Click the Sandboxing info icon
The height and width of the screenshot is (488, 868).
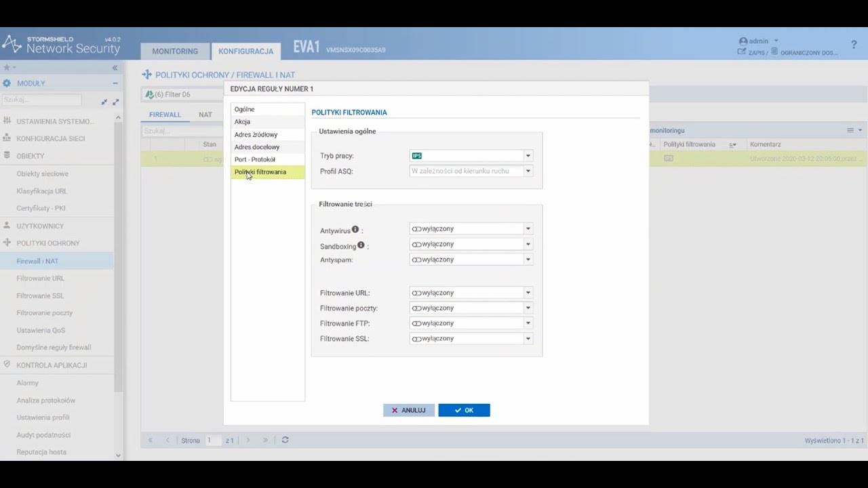(x=361, y=245)
